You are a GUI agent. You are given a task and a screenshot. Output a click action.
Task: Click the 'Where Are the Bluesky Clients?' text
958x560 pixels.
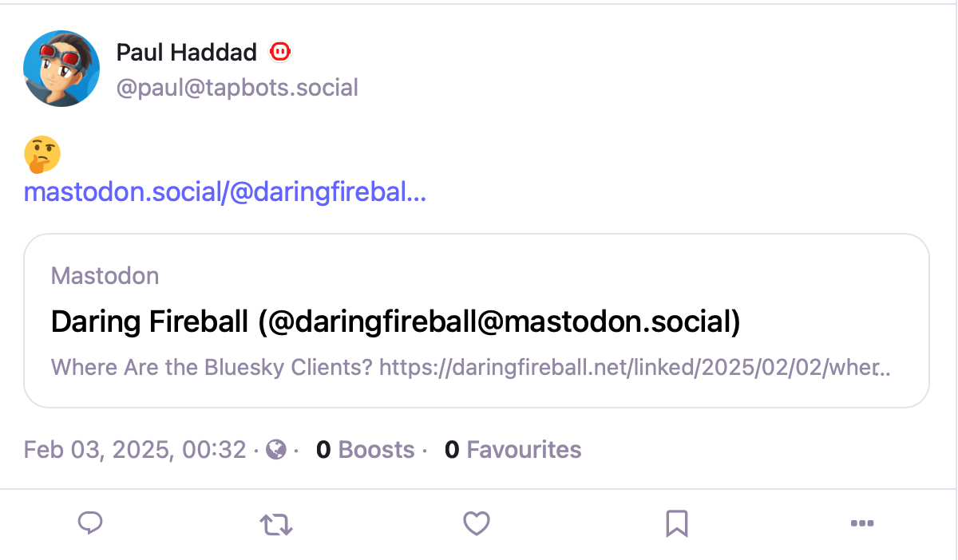[212, 368]
